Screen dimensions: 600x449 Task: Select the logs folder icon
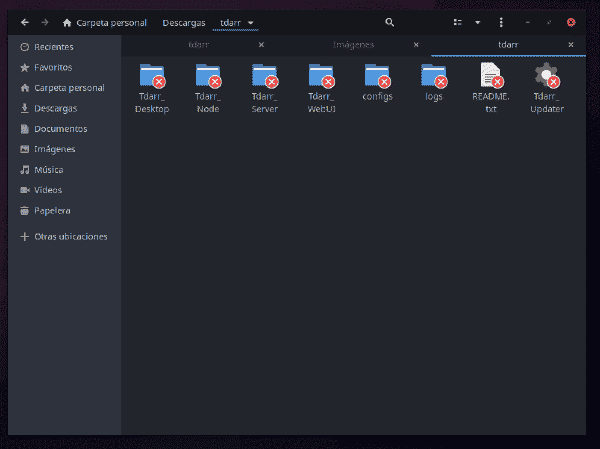pos(434,75)
